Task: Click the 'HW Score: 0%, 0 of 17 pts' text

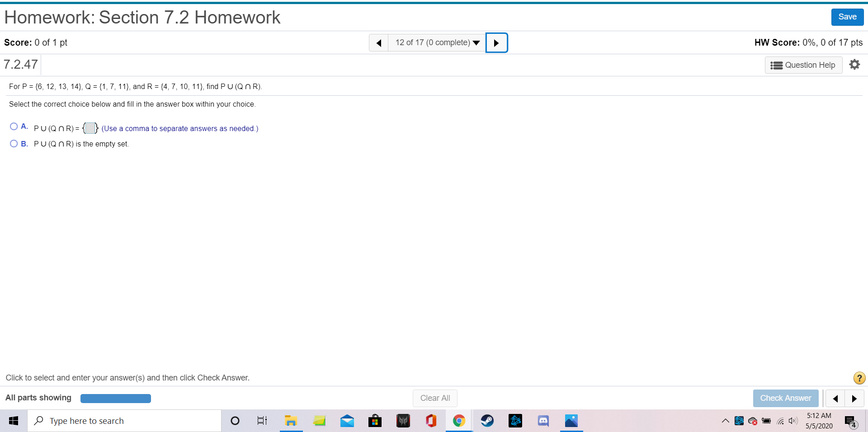Action: (808, 42)
